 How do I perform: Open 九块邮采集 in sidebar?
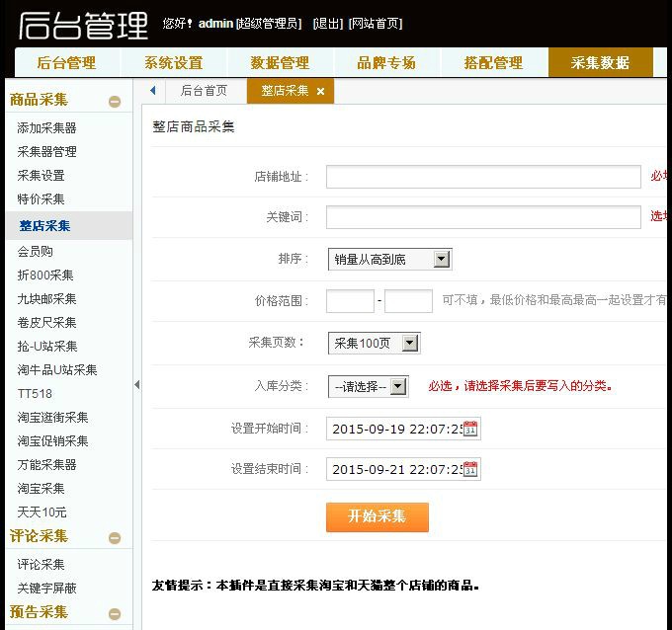(46, 299)
